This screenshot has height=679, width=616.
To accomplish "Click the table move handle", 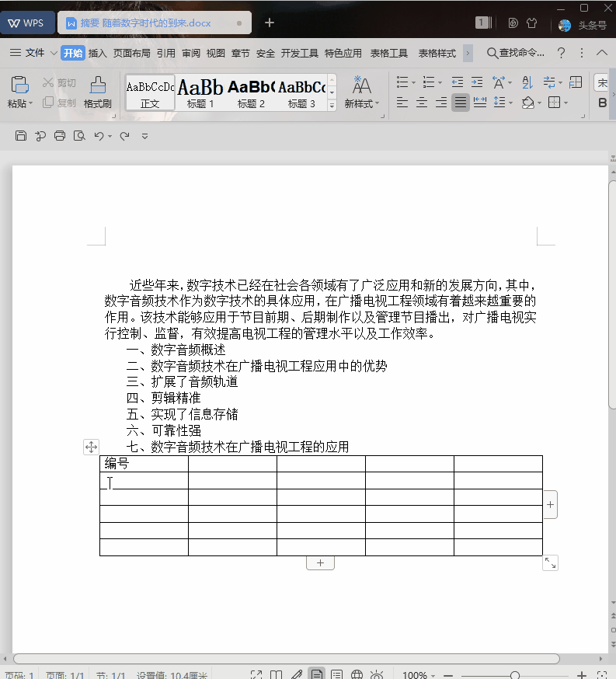I will coord(91,447).
